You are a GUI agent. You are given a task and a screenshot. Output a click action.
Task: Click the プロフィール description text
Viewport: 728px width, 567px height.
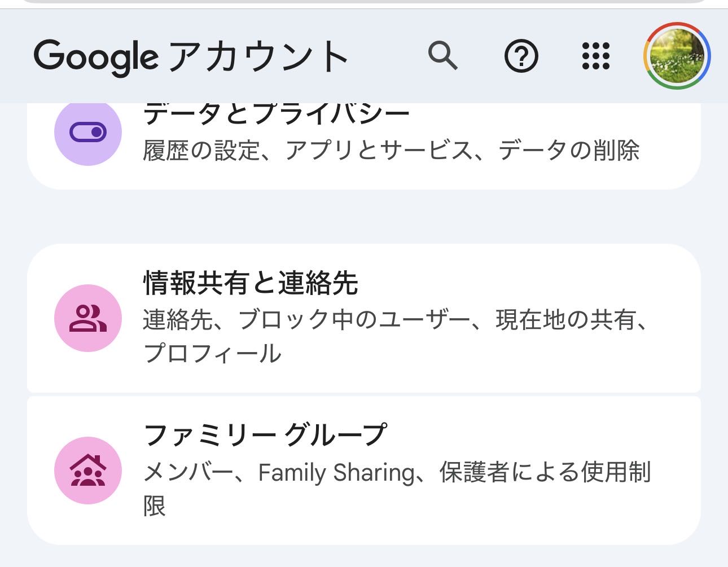tap(212, 354)
